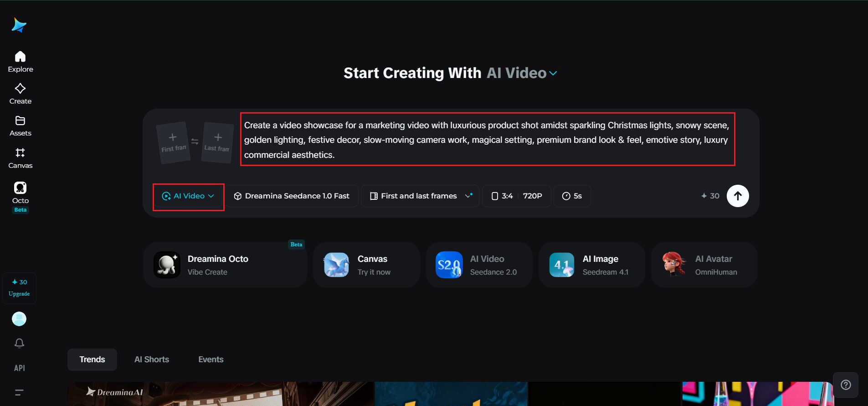
Task: Change the 5s duration setting
Action: point(572,196)
